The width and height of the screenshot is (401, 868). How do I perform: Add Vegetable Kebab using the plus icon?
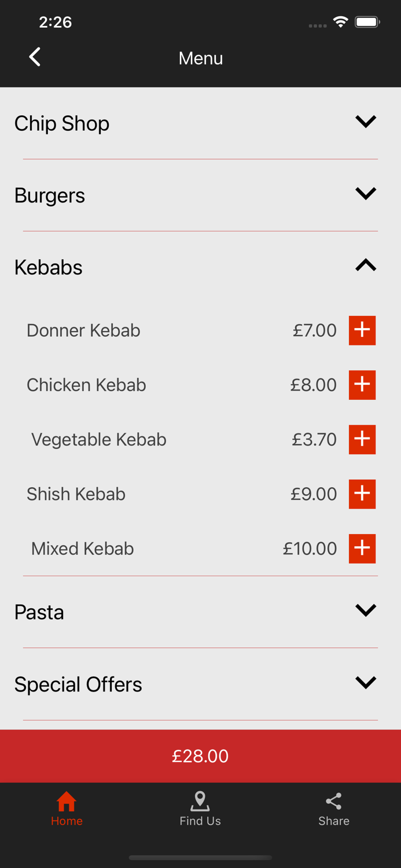click(x=362, y=439)
